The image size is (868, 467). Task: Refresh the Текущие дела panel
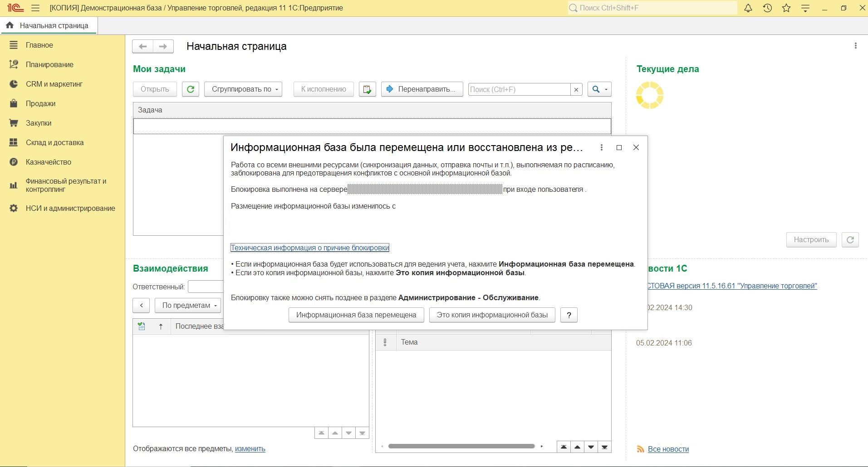click(x=850, y=240)
